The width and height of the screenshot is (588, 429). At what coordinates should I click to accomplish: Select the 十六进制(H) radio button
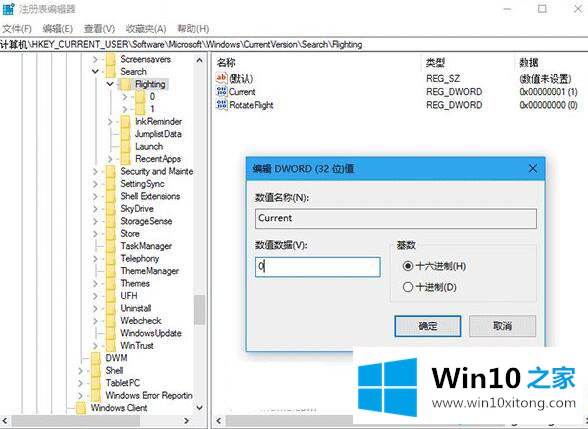coord(408,266)
